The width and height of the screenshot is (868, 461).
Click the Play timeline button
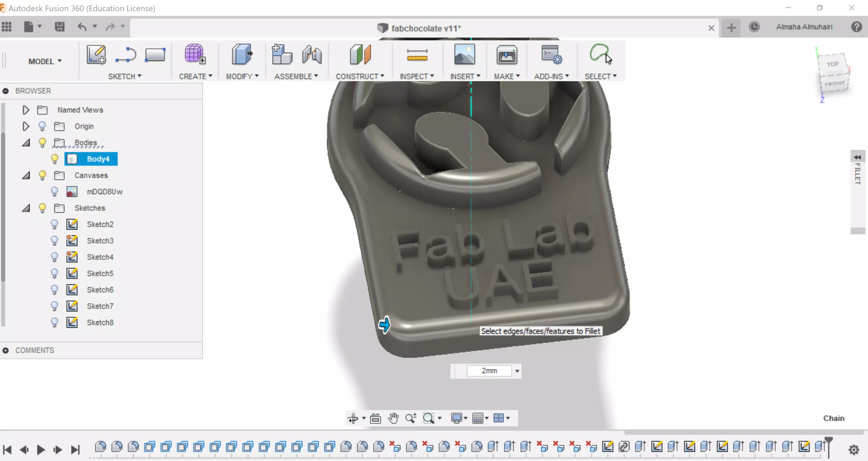click(x=41, y=450)
